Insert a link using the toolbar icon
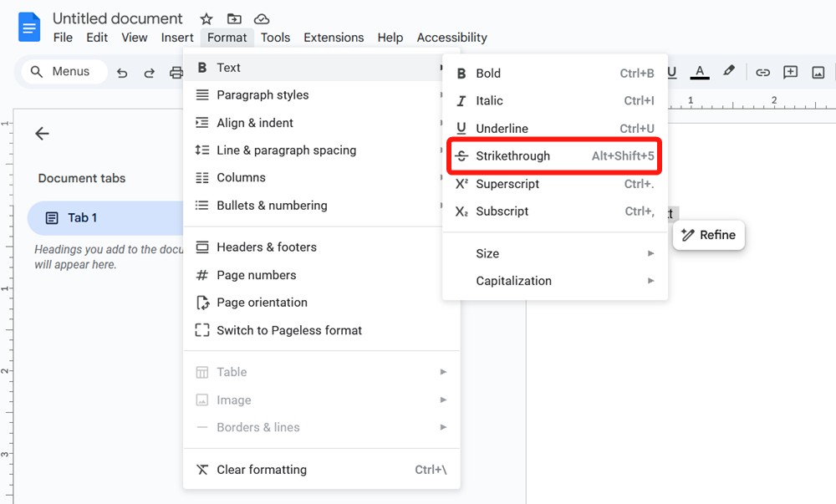 pos(762,72)
